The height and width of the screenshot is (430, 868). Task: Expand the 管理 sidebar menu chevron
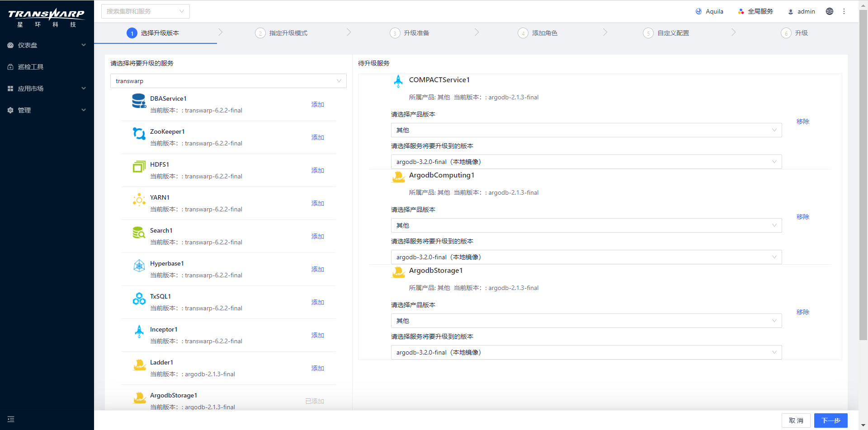pyautogui.click(x=84, y=110)
